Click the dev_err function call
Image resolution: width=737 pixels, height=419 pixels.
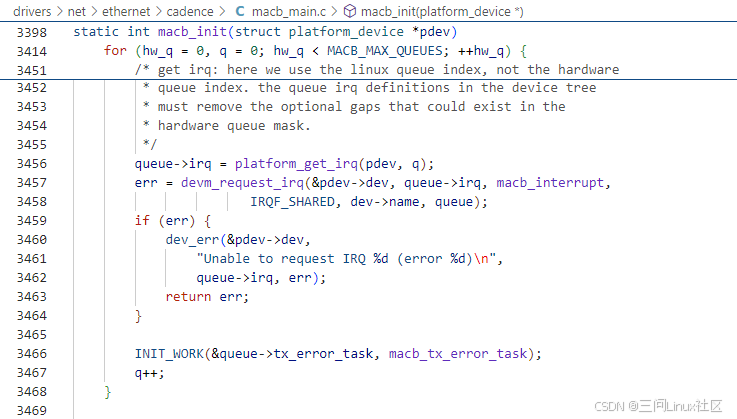pyautogui.click(x=192, y=240)
